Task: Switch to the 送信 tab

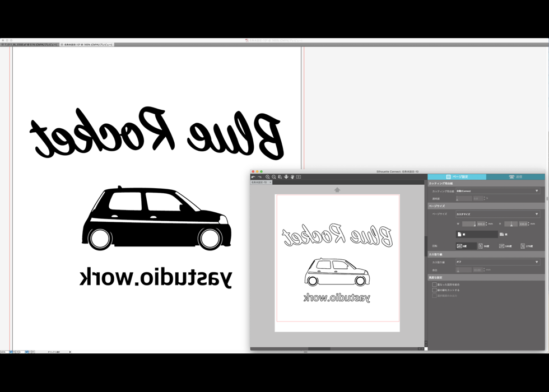Action: click(x=515, y=177)
